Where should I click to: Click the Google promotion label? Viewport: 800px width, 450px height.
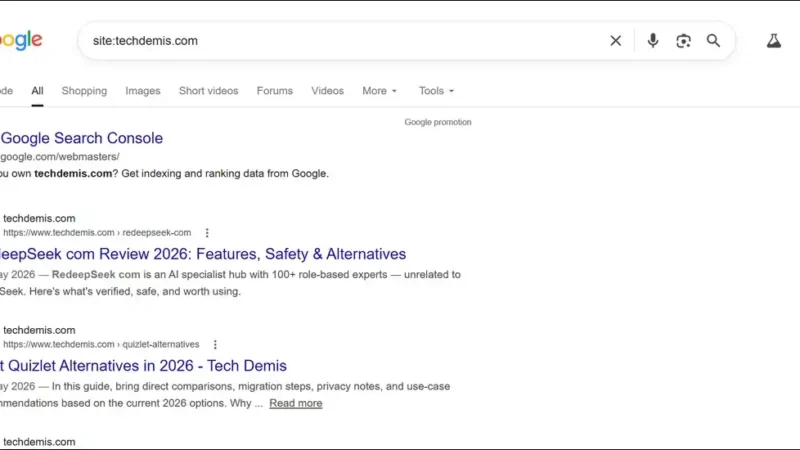(x=438, y=122)
